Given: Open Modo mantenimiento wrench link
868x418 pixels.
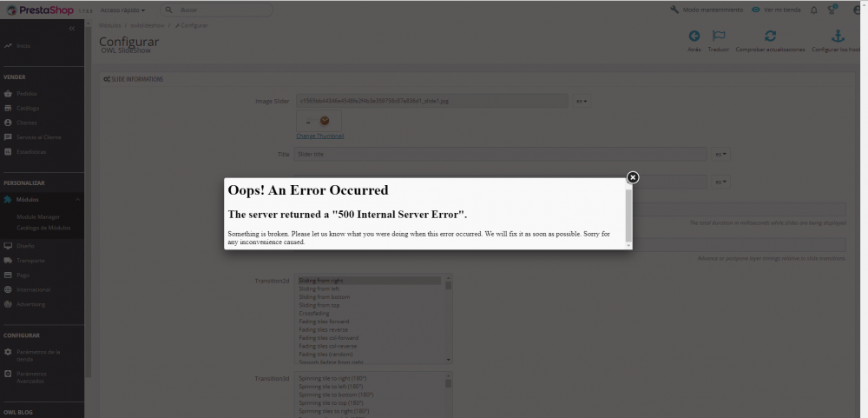Looking at the screenshot, I should click(x=707, y=10).
